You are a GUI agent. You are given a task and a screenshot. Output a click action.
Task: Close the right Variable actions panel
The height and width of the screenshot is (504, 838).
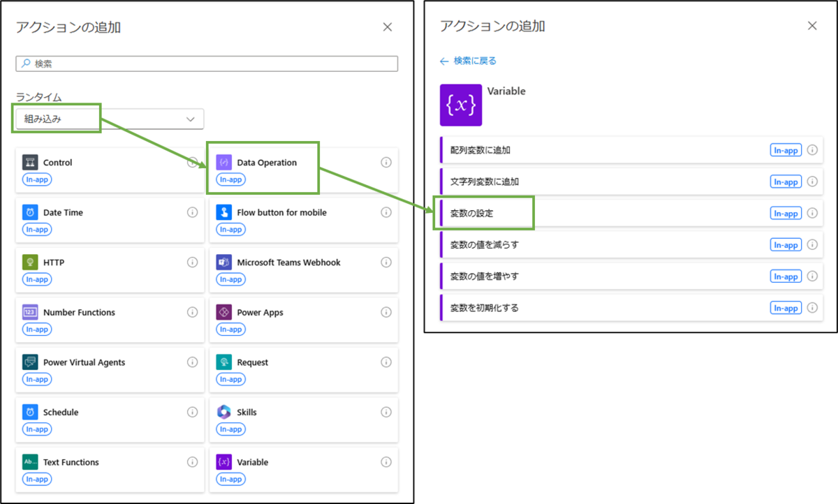[812, 26]
